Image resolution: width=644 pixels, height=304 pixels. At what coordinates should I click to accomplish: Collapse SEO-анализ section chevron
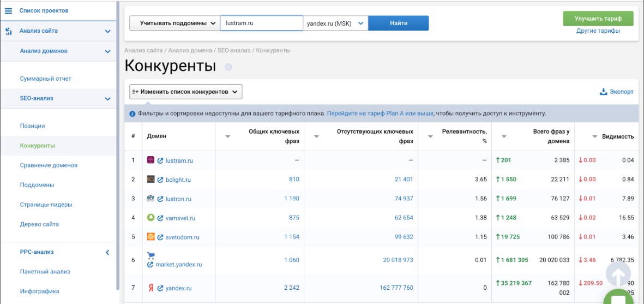(x=107, y=99)
